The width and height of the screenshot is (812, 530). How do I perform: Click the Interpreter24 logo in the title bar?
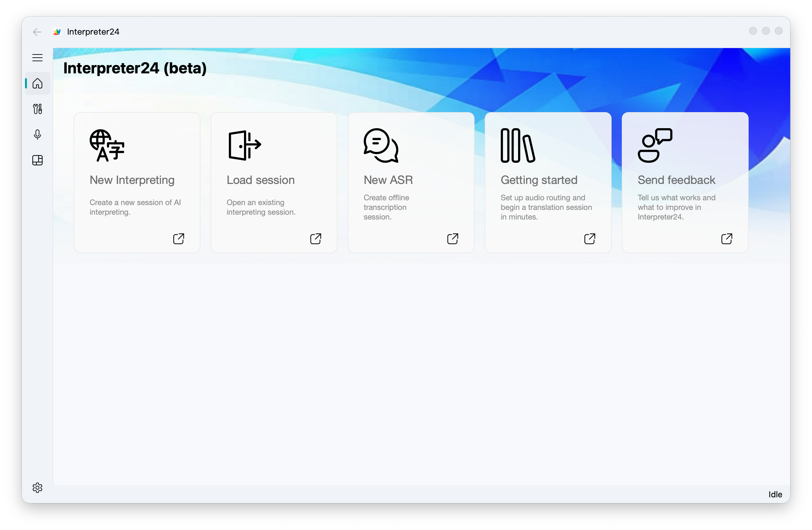pyautogui.click(x=57, y=31)
